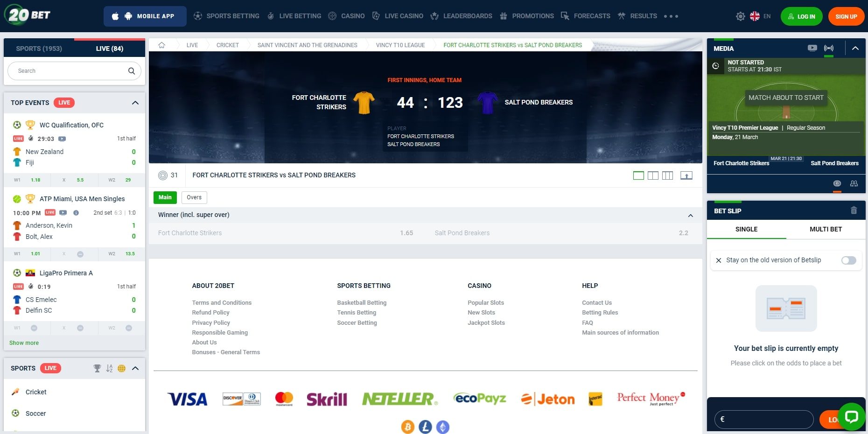
Task: Go to Live Casino section
Action: [398, 16]
